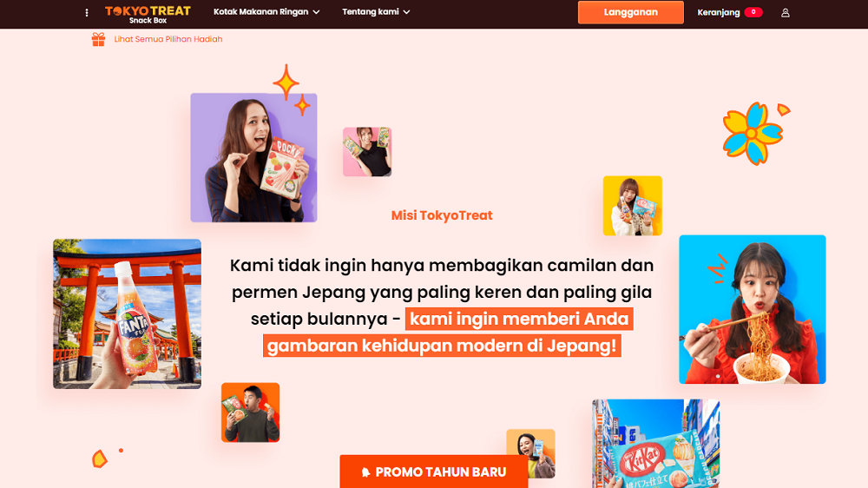The height and width of the screenshot is (488, 868).
Task: Open the Lihat Semua Pilihan Hadiah link
Action: [x=168, y=39]
